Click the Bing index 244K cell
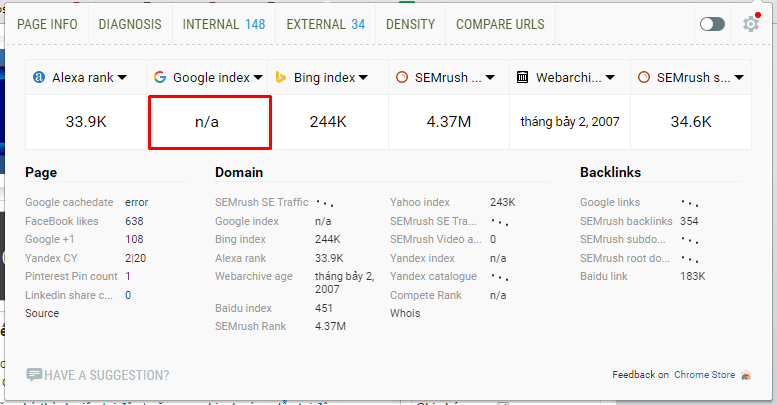The height and width of the screenshot is (405, 777). (328, 122)
